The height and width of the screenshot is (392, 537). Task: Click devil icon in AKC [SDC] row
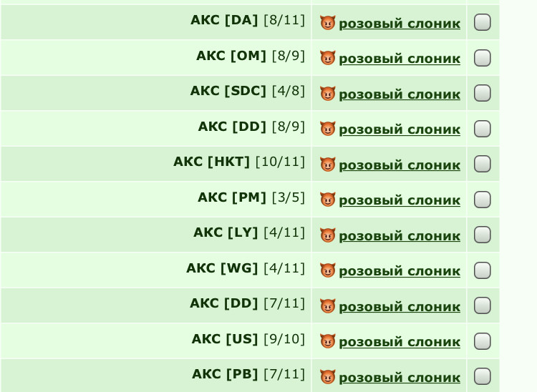tap(327, 94)
